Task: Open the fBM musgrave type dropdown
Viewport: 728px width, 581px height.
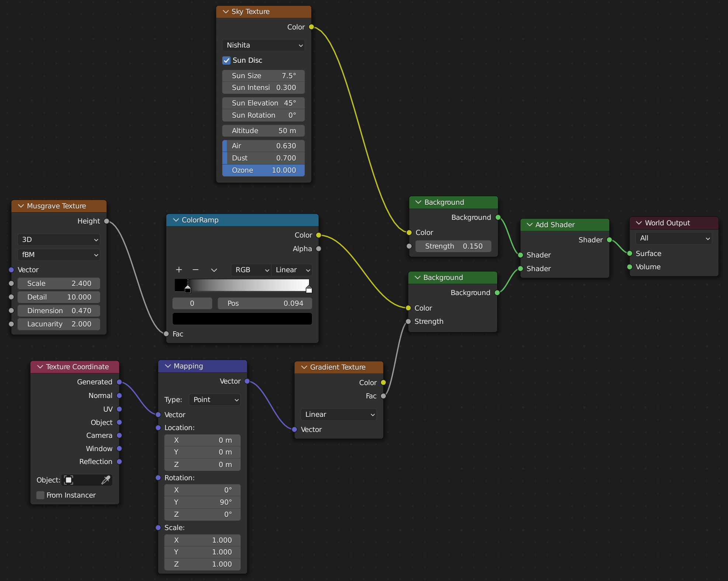Action: pyautogui.click(x=59, y=255)
